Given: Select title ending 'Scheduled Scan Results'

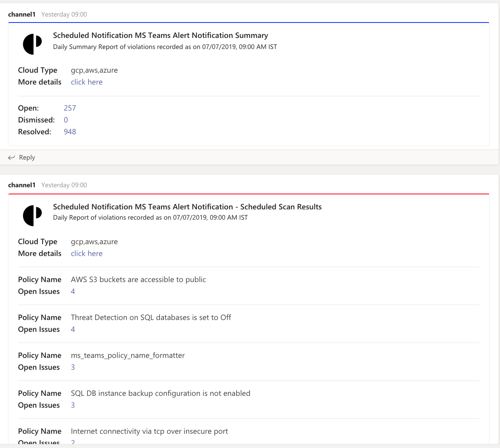Looking at the screenshot, I should [187, 207].
